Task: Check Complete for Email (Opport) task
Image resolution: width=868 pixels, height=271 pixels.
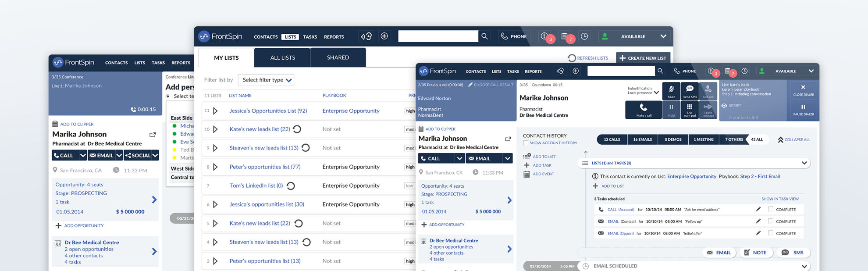Action: click(x=771, y=233)
